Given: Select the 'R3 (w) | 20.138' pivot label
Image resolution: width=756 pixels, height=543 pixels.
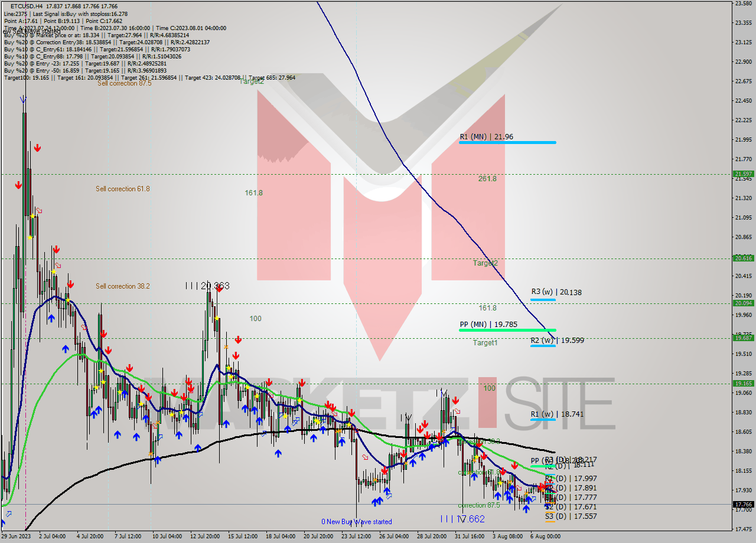Looking at the screenshot, I should (557, 292).
